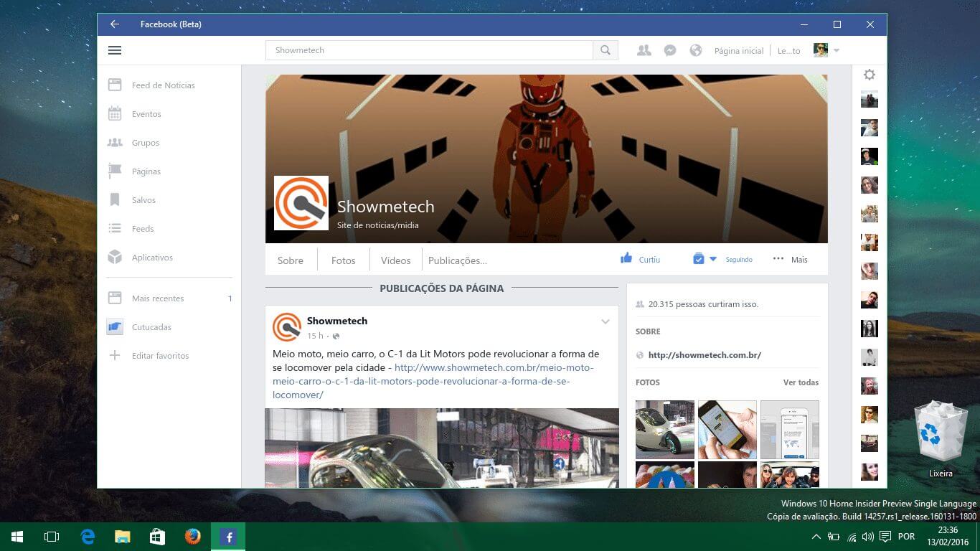Open the hamburger menu icon
980x551 pixels.
[115, 50]
